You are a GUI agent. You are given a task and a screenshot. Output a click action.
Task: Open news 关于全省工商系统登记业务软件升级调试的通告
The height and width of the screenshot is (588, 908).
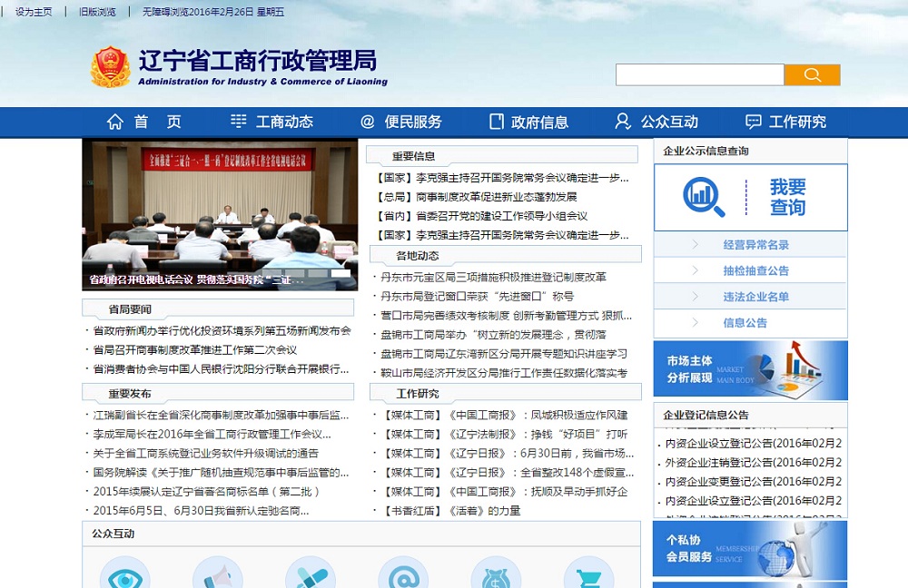(205, 453)
